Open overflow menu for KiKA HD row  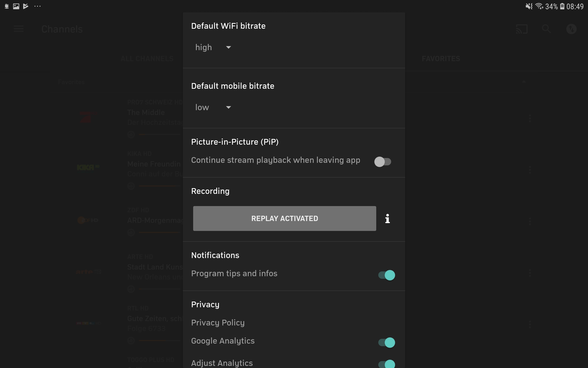click(530, 170)
